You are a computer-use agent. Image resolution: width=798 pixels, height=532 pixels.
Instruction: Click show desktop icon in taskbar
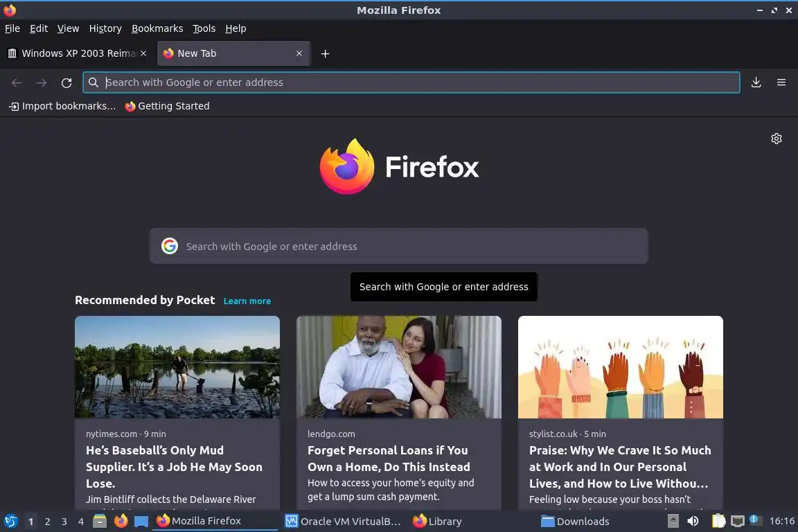[x=141, y=522]
